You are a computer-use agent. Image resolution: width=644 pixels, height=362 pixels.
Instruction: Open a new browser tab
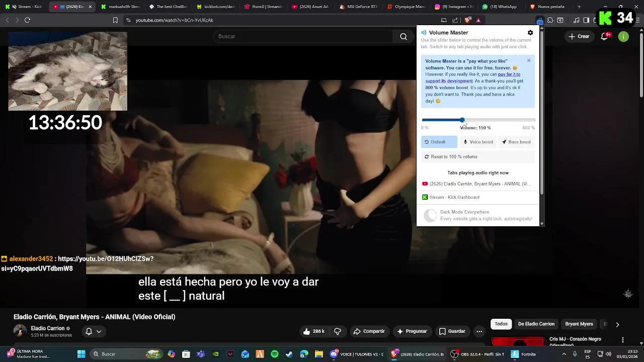[x=579, y=7]
